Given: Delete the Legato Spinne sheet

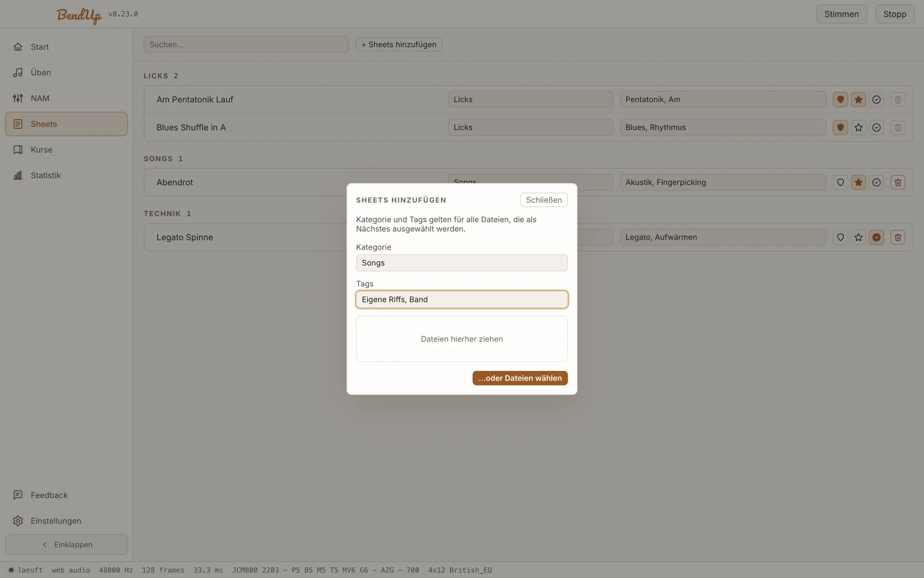Looking at the screenshot, I should pos(898,237).
